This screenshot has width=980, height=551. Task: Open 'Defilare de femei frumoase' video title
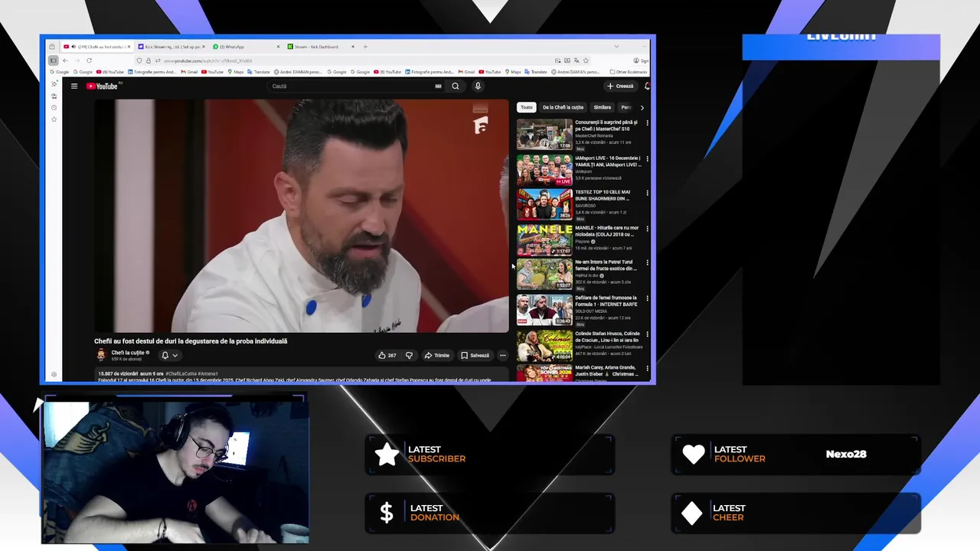606,301
